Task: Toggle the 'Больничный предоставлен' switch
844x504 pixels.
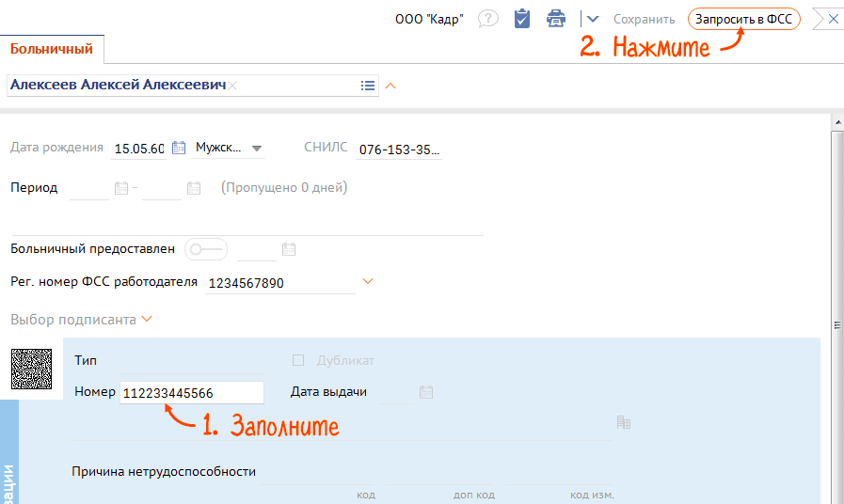Action: [206, 249]
